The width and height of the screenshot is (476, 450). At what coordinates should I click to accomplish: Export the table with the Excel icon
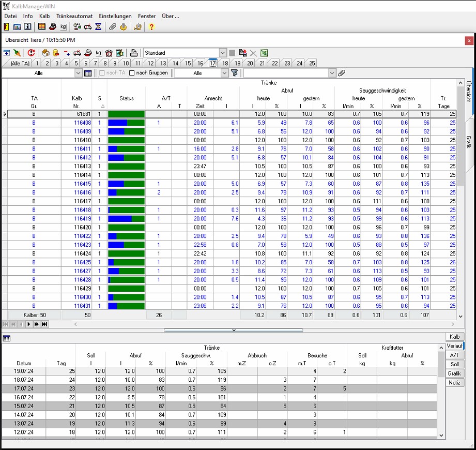pyautogui.click(x=264, y=53)
